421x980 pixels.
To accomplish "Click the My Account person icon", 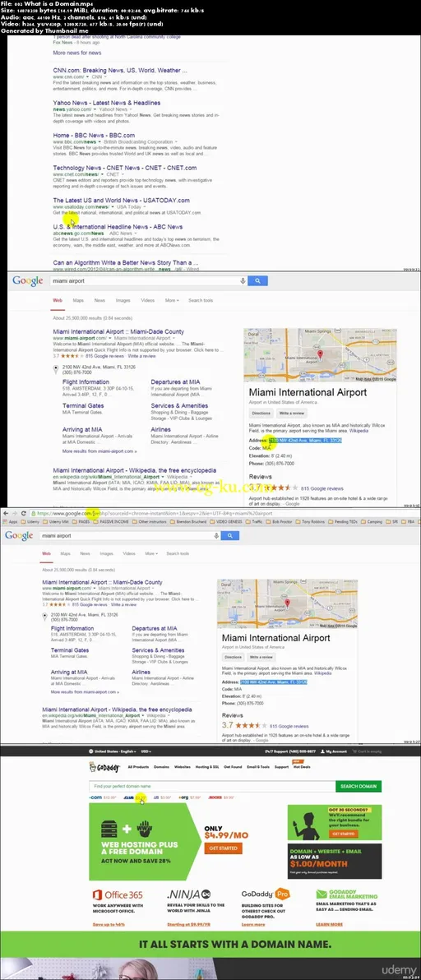I will click(325, 751).
